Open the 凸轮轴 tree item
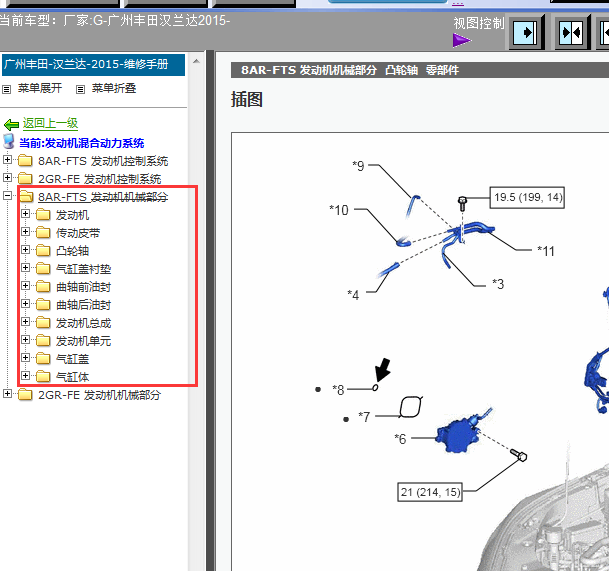609x571 pixels. (x=72, y=251)
